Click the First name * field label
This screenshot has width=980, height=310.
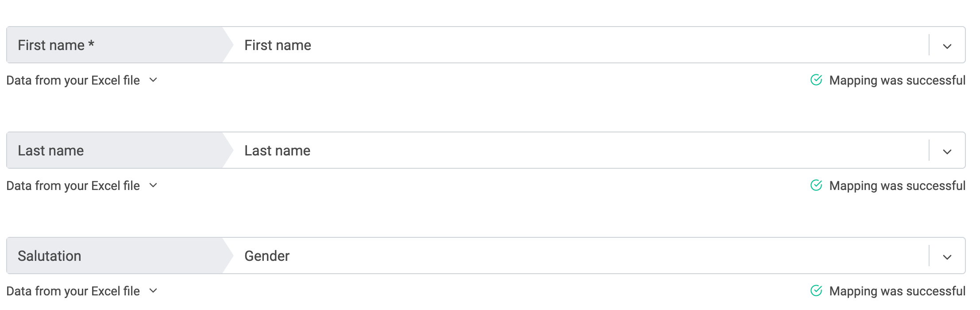click(x=56, y=45)
